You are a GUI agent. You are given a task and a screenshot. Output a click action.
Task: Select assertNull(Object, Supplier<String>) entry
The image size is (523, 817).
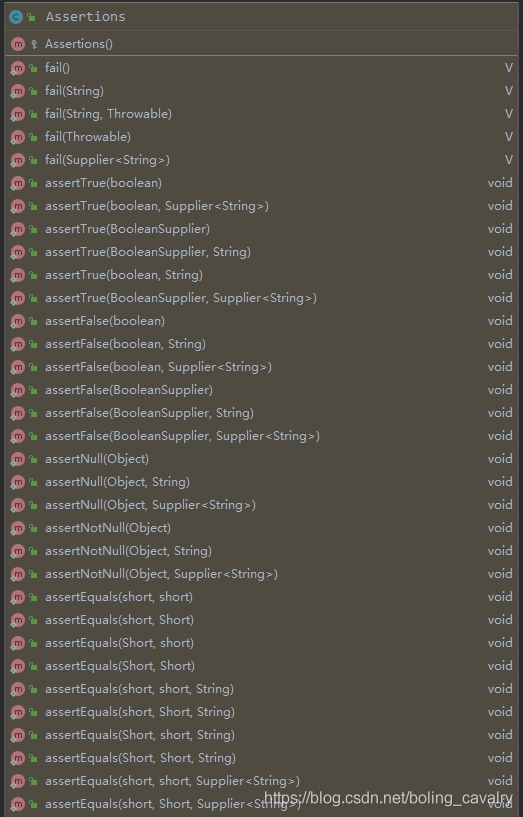[261, 505]
